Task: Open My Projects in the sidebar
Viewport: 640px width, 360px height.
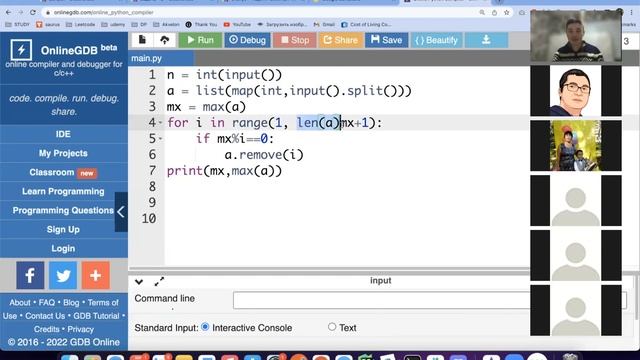Action: click(x=63, y=153)
